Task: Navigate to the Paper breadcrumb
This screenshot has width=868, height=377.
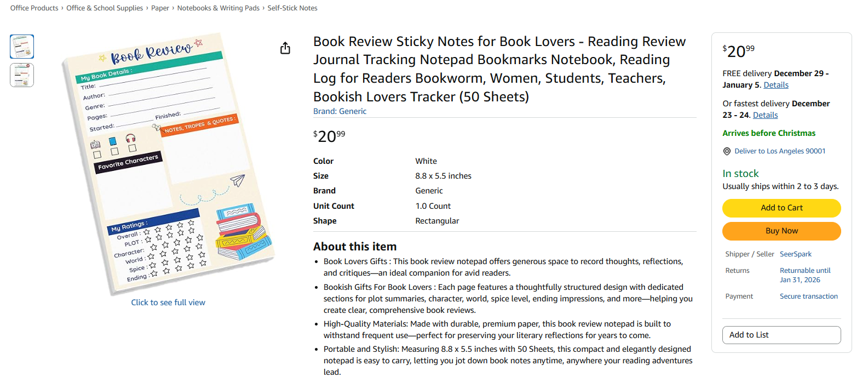Action: (160, 8)
